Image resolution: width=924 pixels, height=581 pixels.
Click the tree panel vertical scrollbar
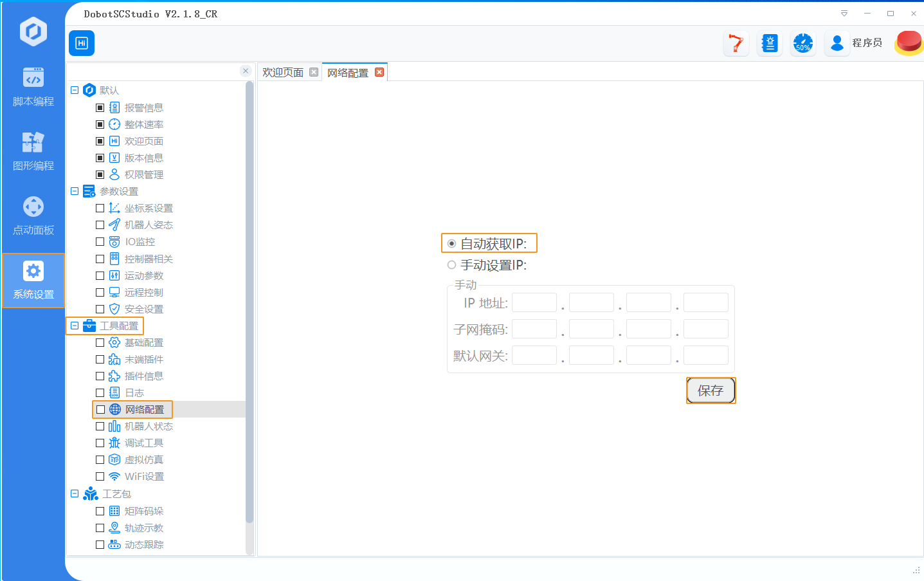[249, 302]
